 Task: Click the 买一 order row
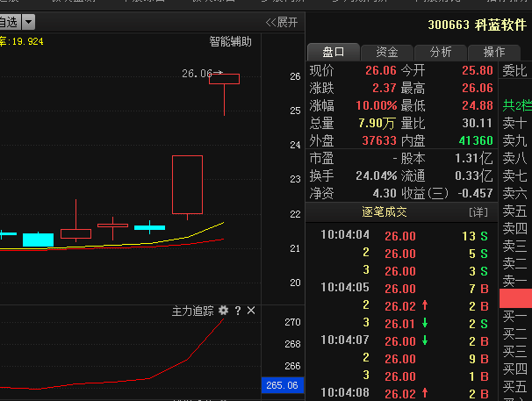515,317
